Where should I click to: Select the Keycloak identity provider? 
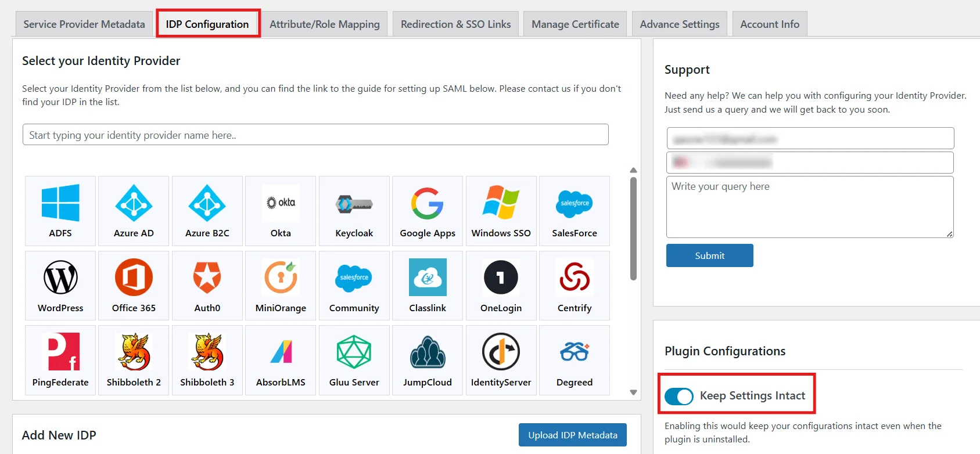354,210
